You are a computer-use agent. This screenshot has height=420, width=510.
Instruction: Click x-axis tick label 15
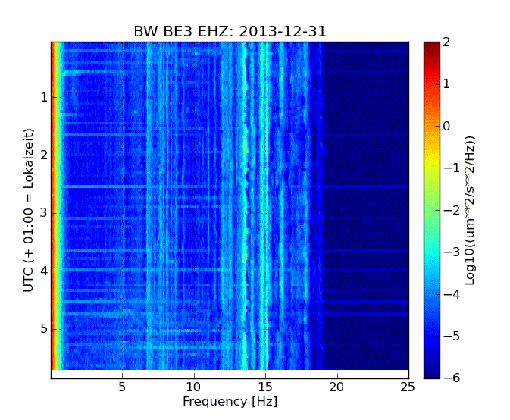(x=265, y=387)
